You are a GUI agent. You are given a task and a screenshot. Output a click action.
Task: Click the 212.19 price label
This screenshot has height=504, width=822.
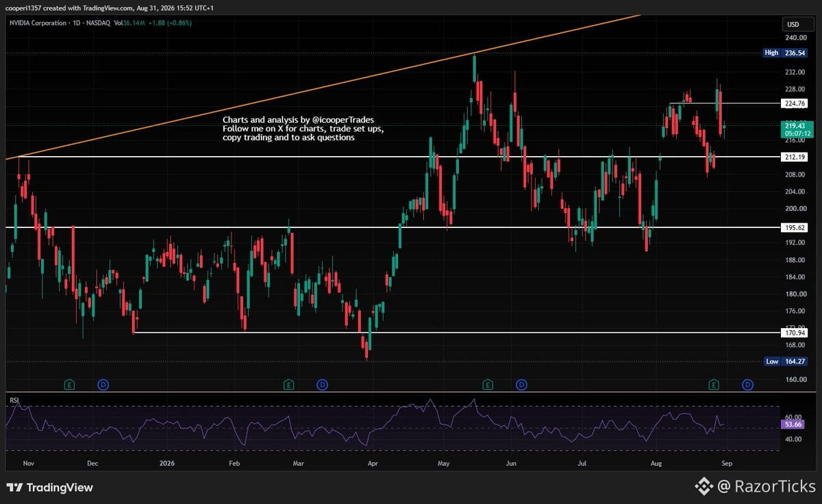pyautogui.click(x=795, y=157)
